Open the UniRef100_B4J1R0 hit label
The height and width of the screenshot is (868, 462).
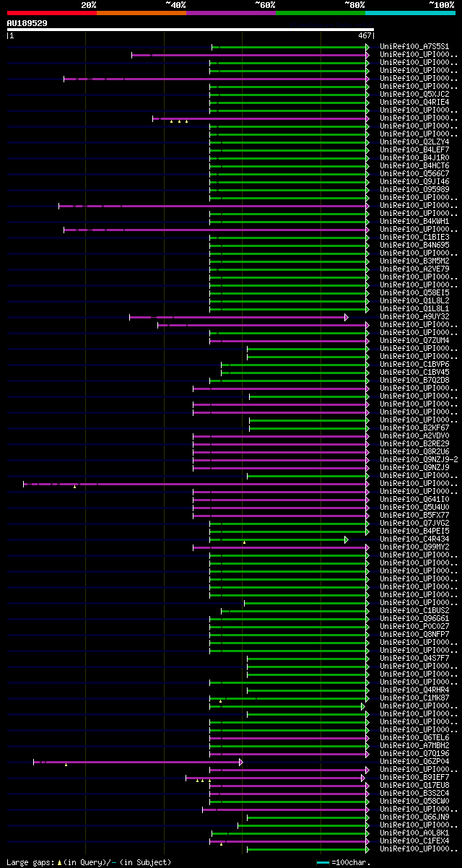point(414,157)
